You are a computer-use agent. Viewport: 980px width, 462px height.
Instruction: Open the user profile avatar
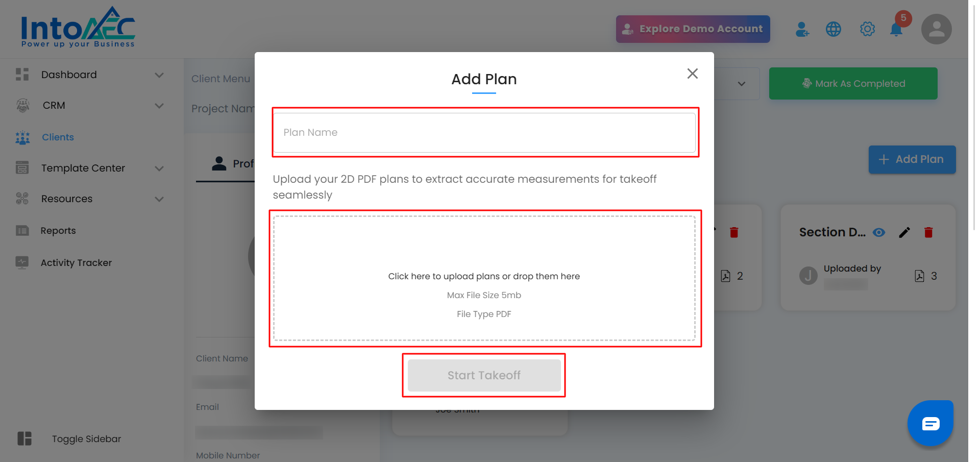coord(936,29)
